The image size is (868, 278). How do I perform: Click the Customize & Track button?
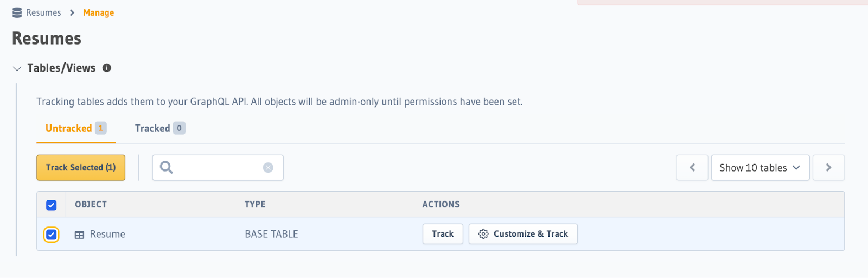[x=523, y=234]
